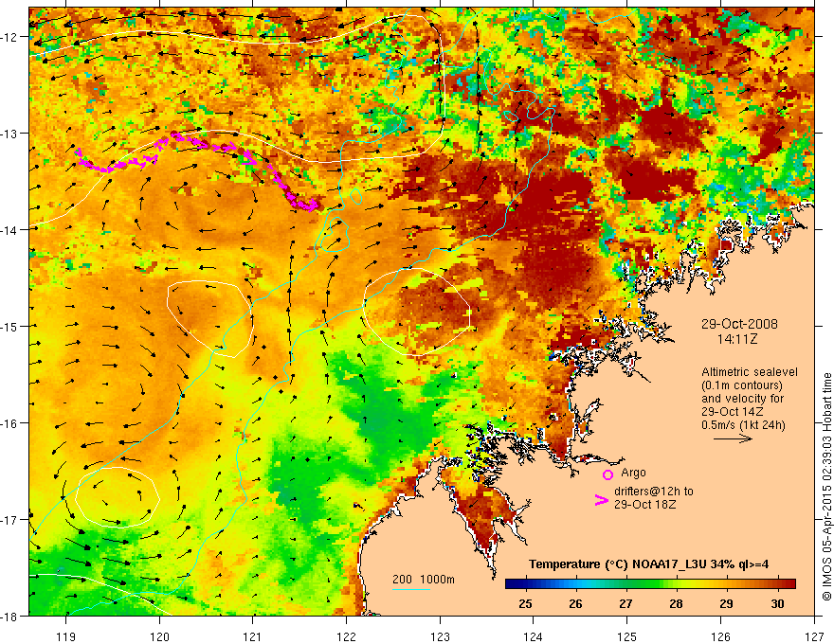834x644 pixels.
Task: Click the 0.5m/s velocity scale arrow
Action: click(x=733, y=438)
